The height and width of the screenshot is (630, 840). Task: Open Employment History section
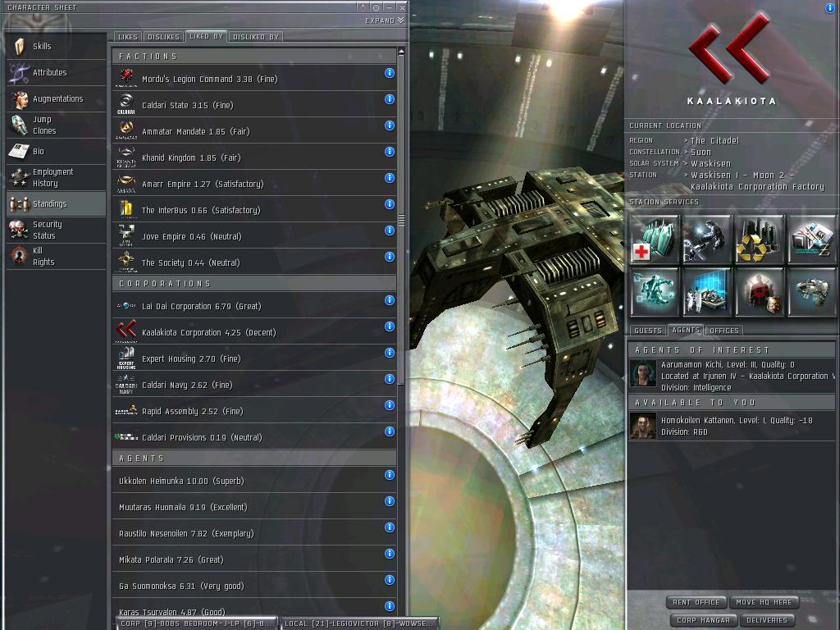pos(57,178)
